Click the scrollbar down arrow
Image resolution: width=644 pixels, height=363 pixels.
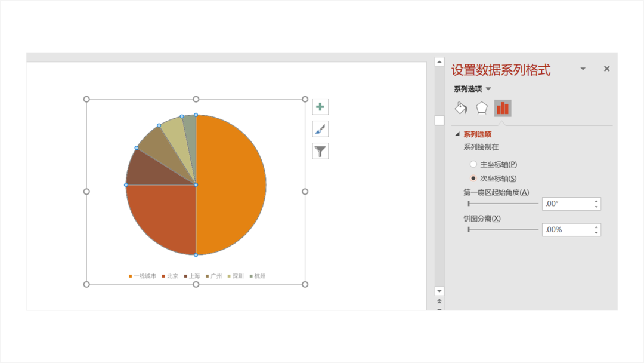coord(439,291)
